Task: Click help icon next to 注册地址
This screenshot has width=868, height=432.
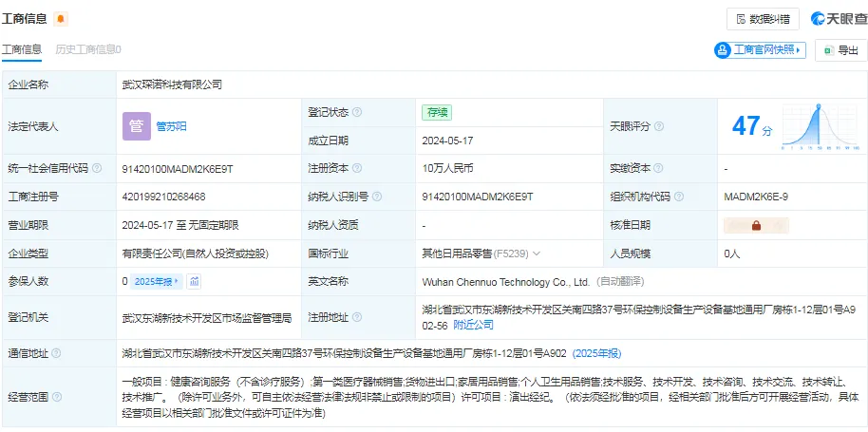Action: pyautogui.click(x=357, y=317)
